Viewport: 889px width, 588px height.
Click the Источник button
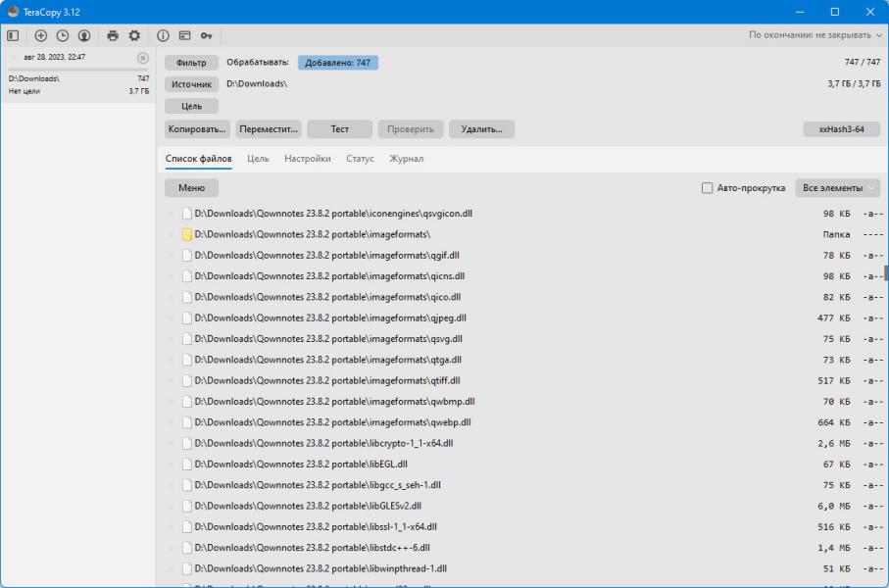(192, 84)
